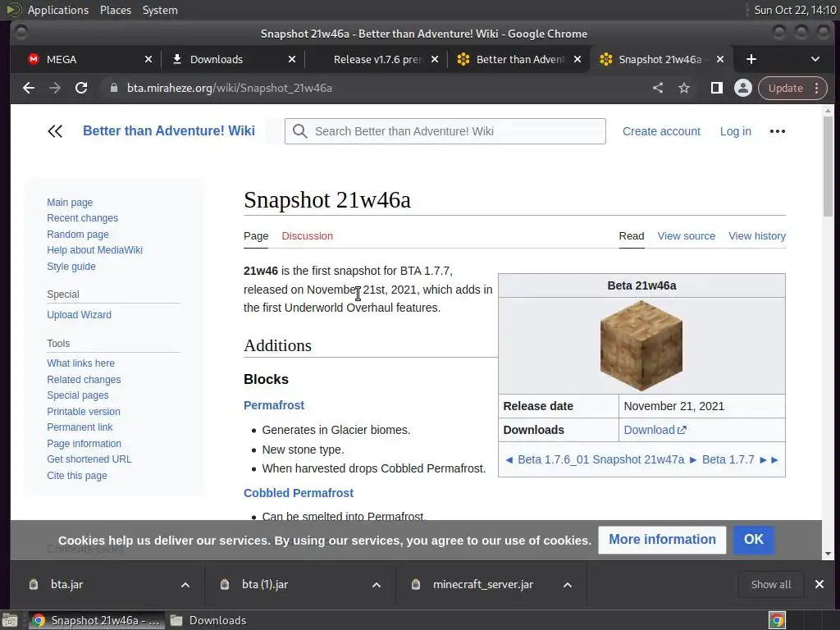840x630 pixels.
Task: Open the Chrome three-dot menu beside Update
Action: tap(816, 88)
